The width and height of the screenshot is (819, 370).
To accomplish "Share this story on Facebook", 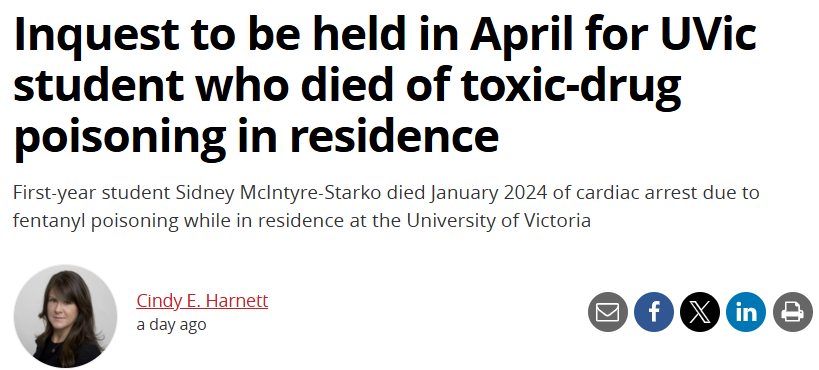I will click(x=653, y=312).
